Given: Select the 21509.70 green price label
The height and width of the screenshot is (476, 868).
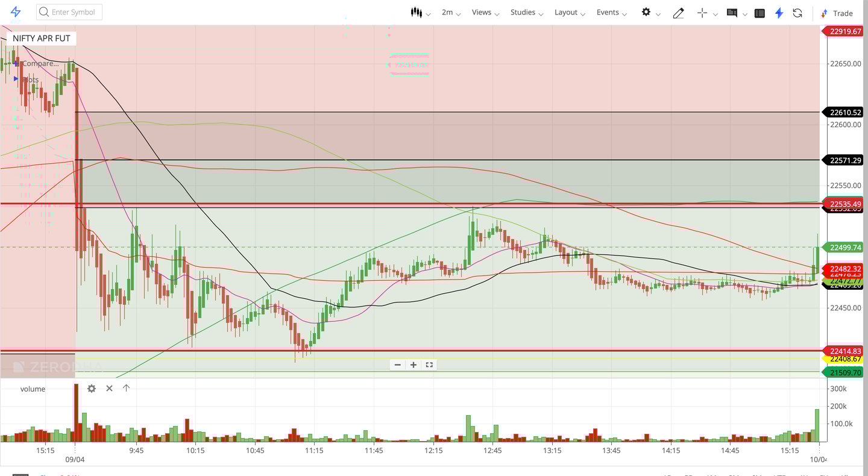Looking at the screenshot, I should [x=844, y=372].
